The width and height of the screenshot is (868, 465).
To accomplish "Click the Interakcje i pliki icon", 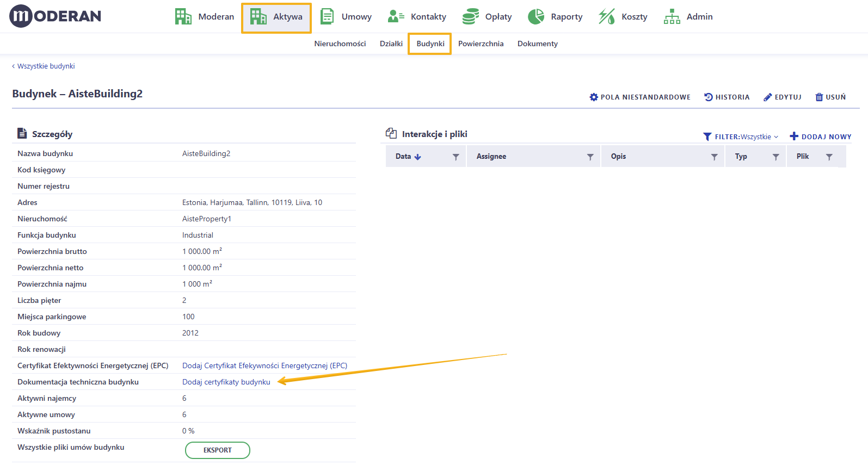I will [x=391, y=133].
